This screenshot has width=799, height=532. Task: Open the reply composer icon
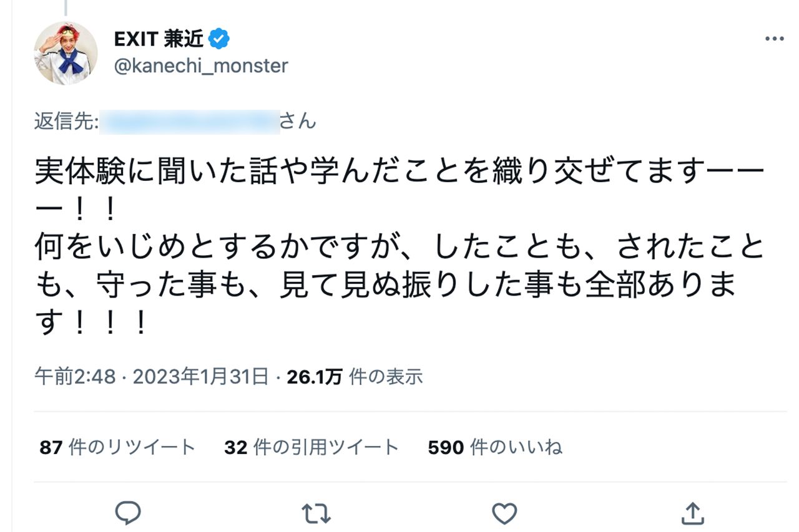coord(129,513)
